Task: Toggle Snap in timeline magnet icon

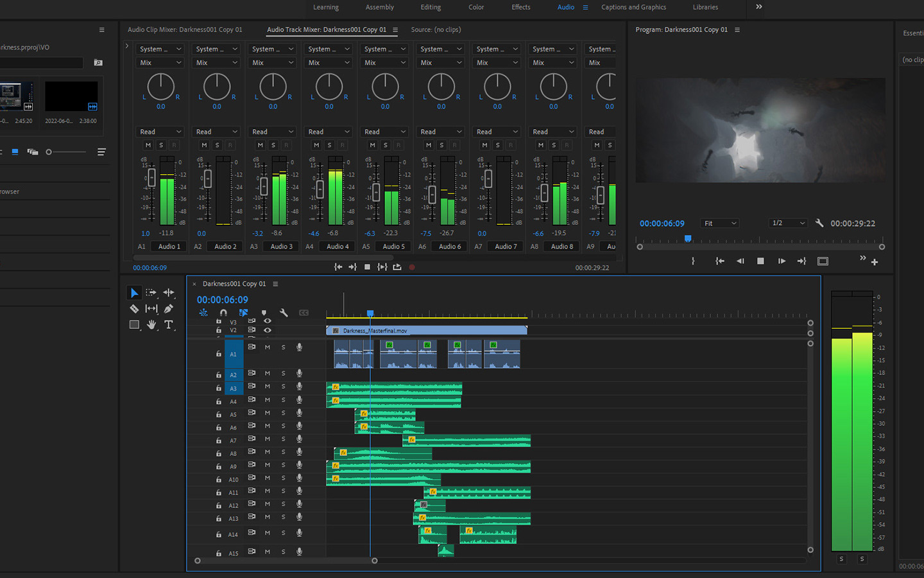Action: pyautogui.click(x=223, y=313)
